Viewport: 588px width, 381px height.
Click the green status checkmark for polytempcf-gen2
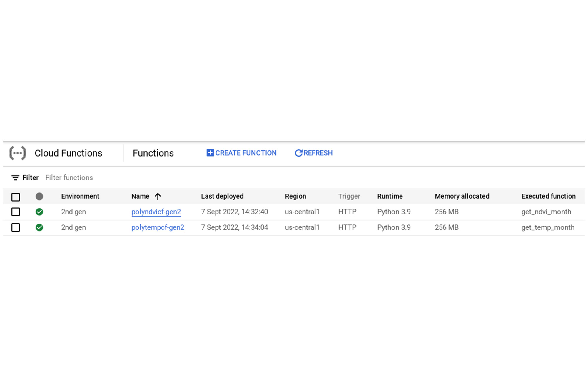[39, 227]
